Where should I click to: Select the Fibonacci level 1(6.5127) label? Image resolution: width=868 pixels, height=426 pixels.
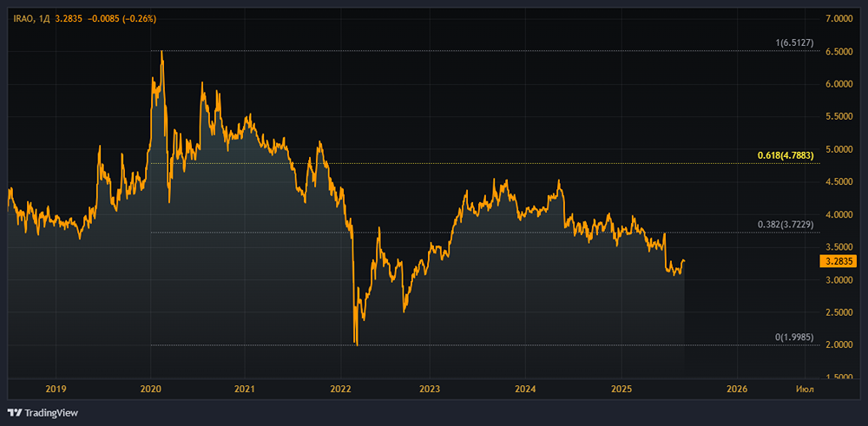794,43
